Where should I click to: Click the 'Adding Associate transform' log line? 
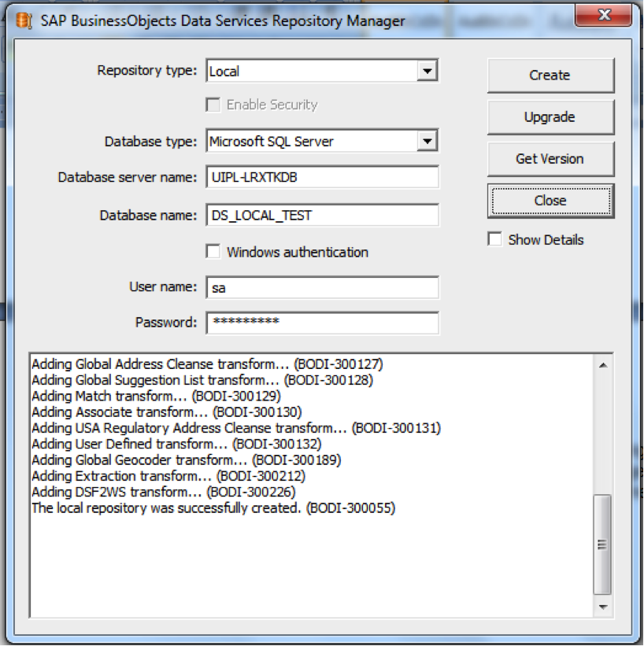coord(167,412)
